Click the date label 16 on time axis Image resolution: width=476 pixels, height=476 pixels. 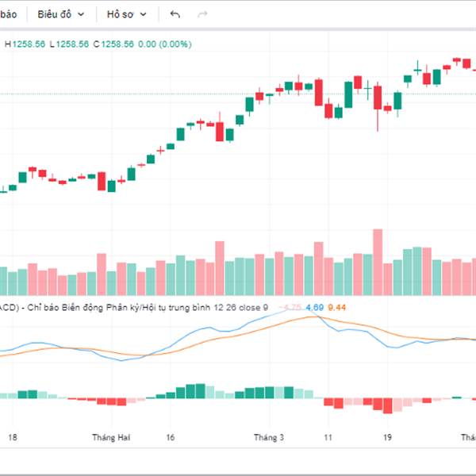[171, 437]
